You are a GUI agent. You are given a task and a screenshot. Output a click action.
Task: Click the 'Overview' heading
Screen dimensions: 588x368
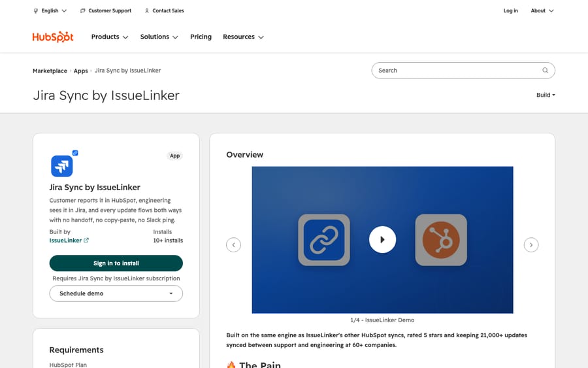(244, 154)
